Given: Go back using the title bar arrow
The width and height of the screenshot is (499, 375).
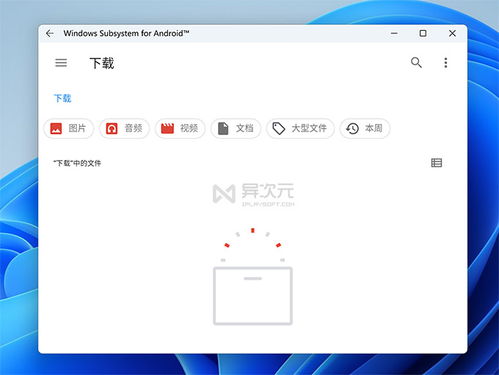Looking at the screenshot, I should [x=50, y=33].
